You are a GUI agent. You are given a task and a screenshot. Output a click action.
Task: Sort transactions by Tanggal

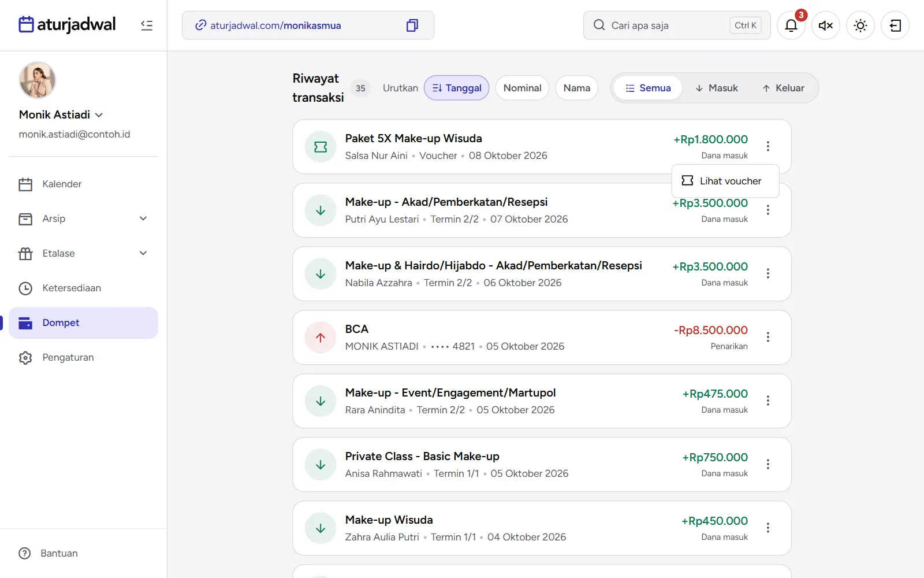(x=457, y=88)
